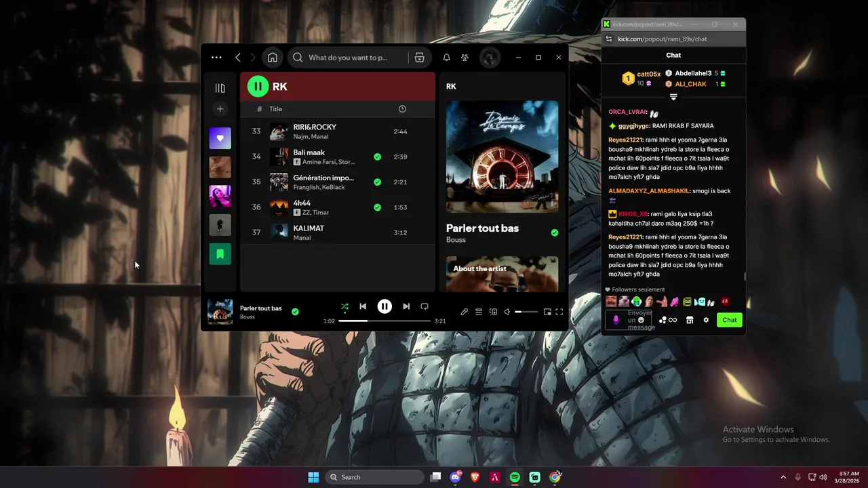Screen dimensions: 868x488
Task: Pause RK playlist with green button
Action: coord(258,86)
